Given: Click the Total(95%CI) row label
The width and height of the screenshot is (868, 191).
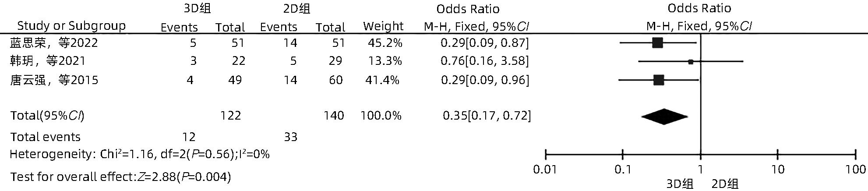Looking at the screenshot, I should (x=47, y=116).
